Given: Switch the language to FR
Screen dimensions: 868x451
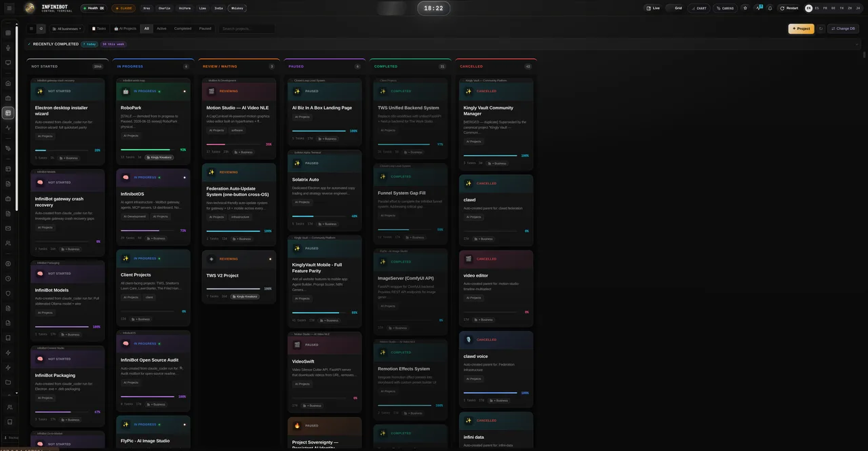Looking at the screenshot, I should [x=825, y=8].
